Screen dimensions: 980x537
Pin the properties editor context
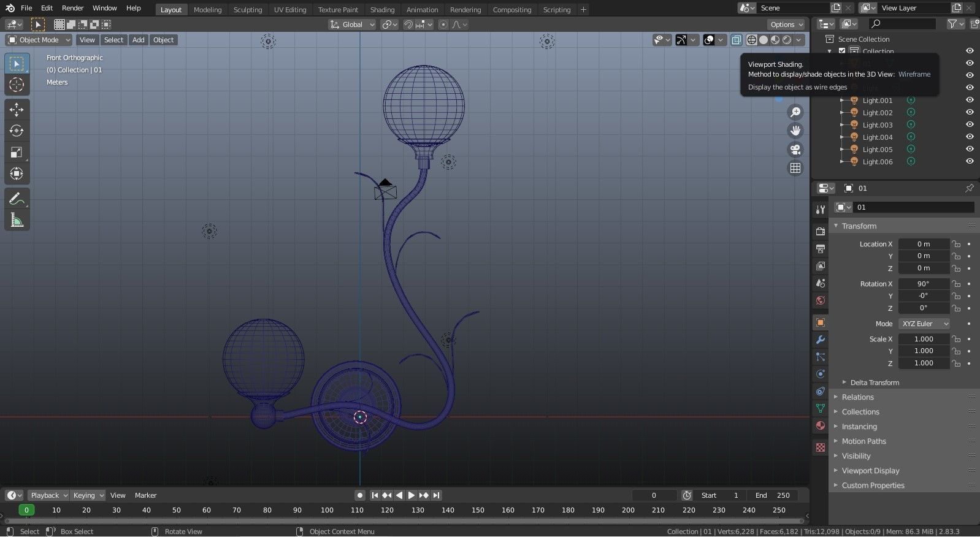tap(969, 188)
